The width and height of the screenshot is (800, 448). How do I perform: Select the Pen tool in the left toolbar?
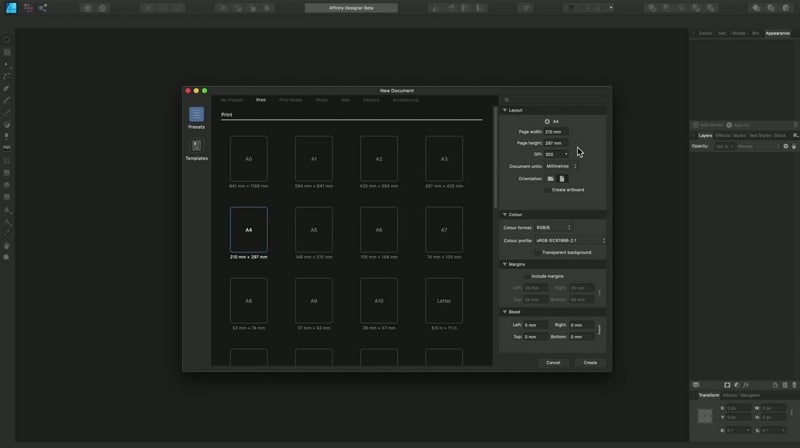(7, 88)
